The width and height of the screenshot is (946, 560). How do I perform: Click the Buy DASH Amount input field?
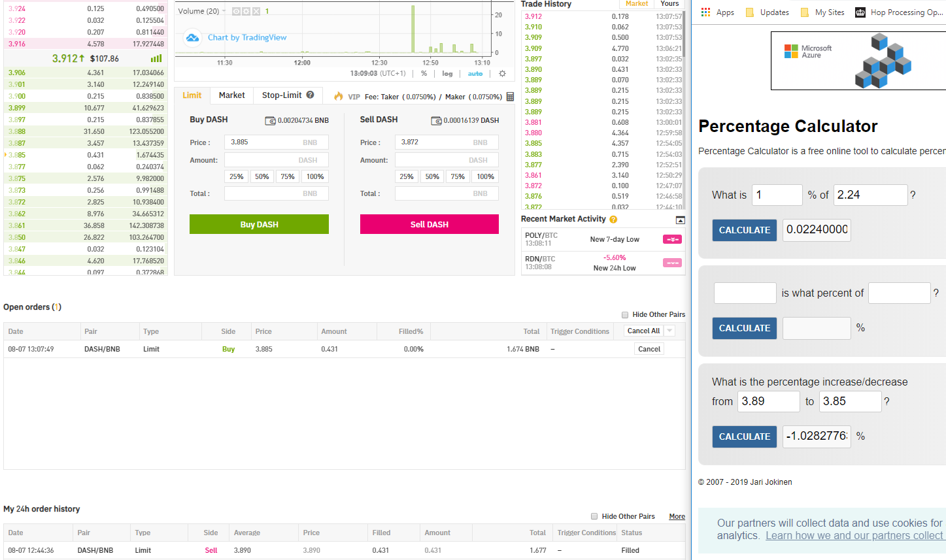point(276,160)
